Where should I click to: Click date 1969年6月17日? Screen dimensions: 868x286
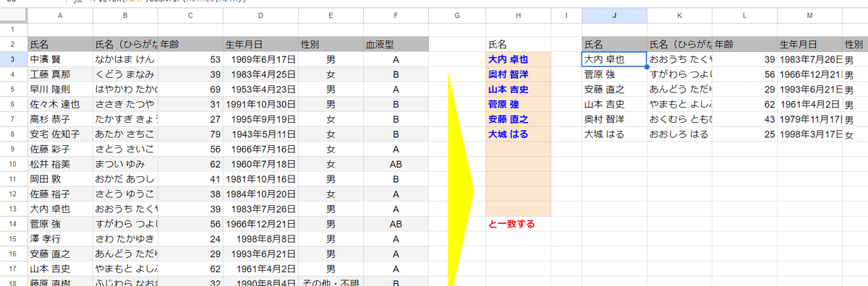pos(260,59)
